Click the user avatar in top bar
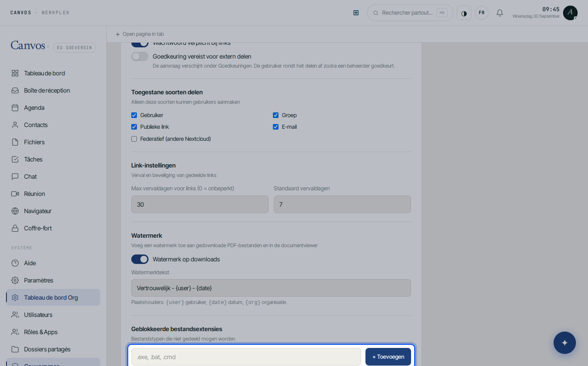The width and height of the screenshot is (588, 366). (x=570, y=13)
